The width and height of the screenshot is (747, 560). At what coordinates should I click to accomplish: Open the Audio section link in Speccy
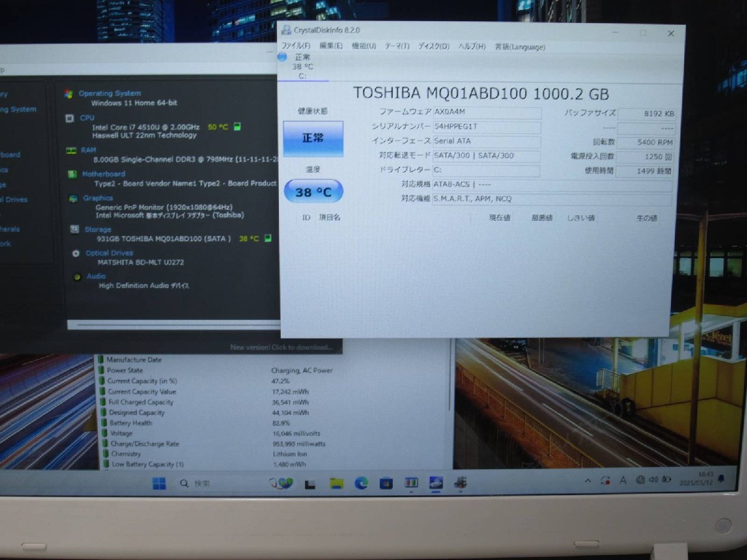96,276
